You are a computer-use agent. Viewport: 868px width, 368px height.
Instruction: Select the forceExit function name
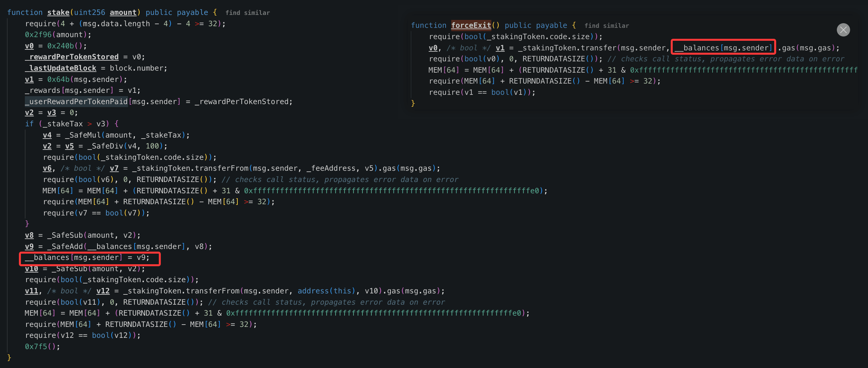[471, 25]
